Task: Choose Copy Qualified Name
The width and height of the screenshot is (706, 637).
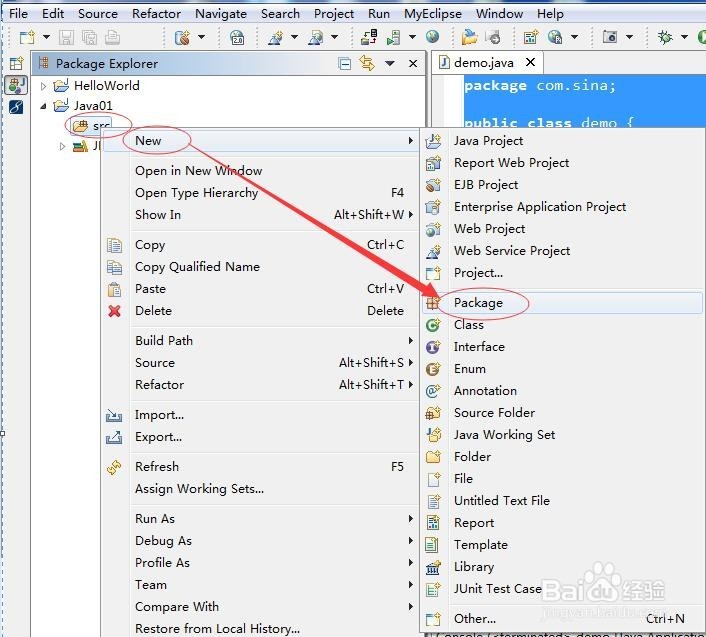Action: (x=261, y=267)
